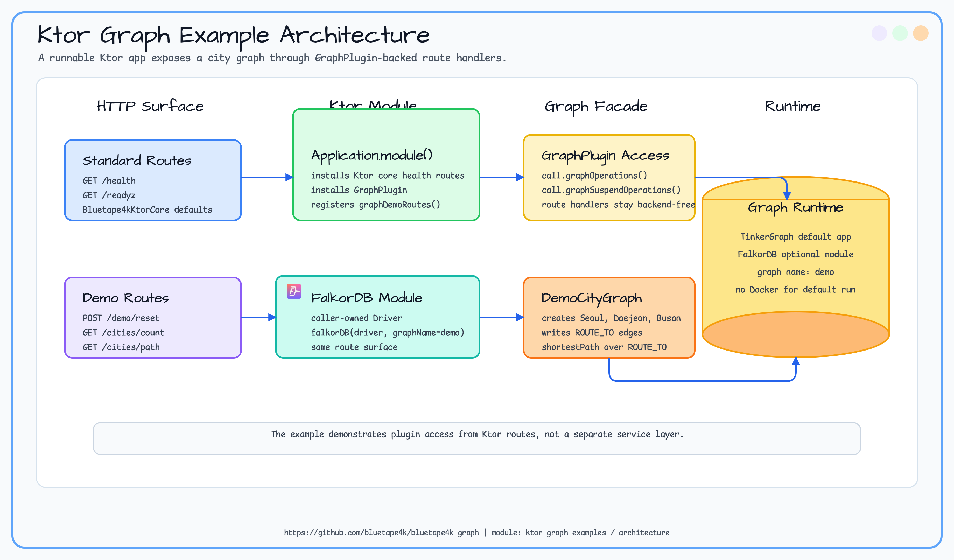Click 'installs Ktor core health routes'
This screenshot has width=954, height=560.
388,175
